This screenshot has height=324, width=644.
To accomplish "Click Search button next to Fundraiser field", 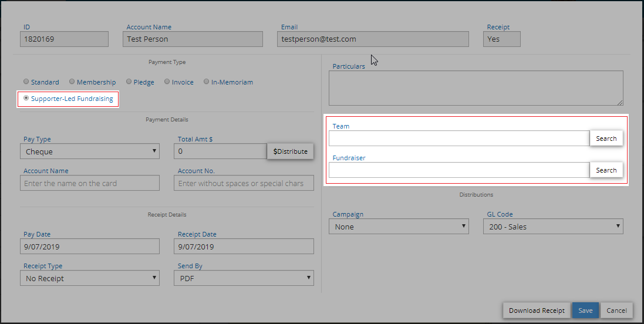I will [x=606, y=170].
